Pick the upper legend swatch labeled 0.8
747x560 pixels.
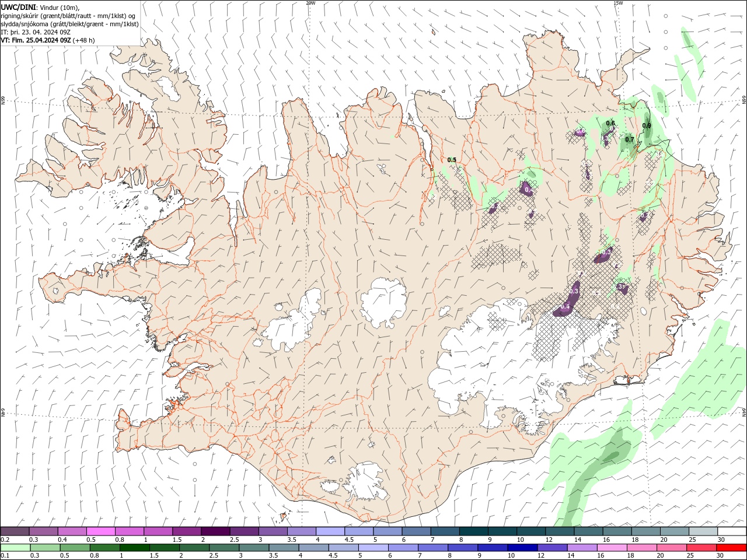[x=130, y=531]
